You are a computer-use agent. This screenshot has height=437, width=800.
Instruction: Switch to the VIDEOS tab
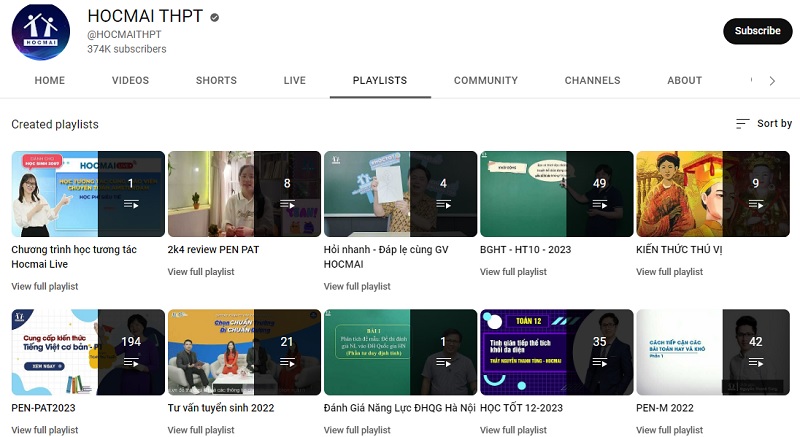pyautogui.click(x=130, y=81)
